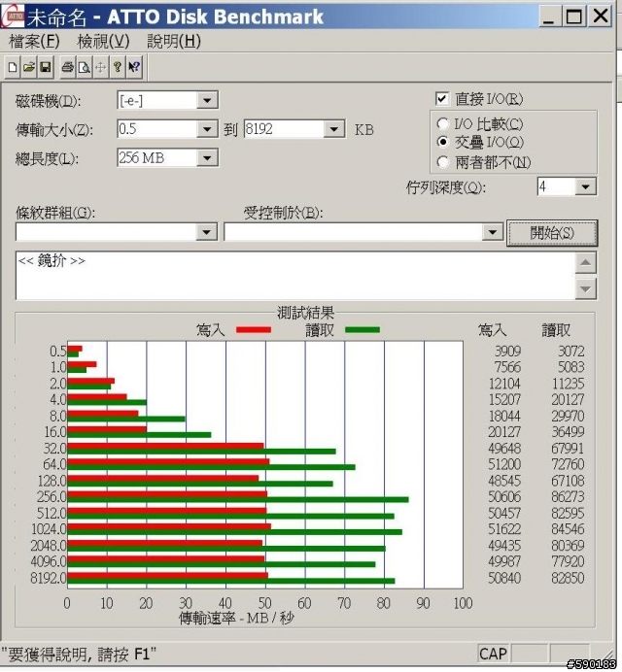Image resolution: width=622 pixels, height=672 pixels.
Task: Toggle the 直接 I/O checkbox
Action: click(442, 99)
